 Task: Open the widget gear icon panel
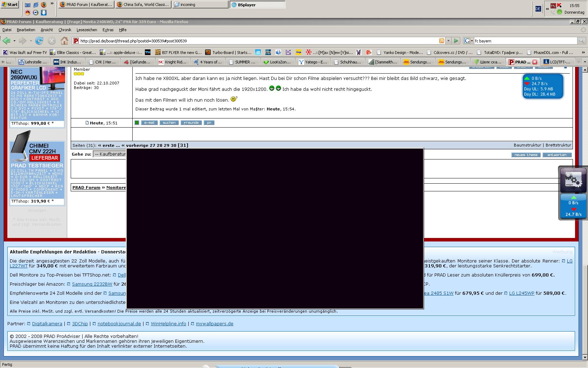[x=573, y=180]
